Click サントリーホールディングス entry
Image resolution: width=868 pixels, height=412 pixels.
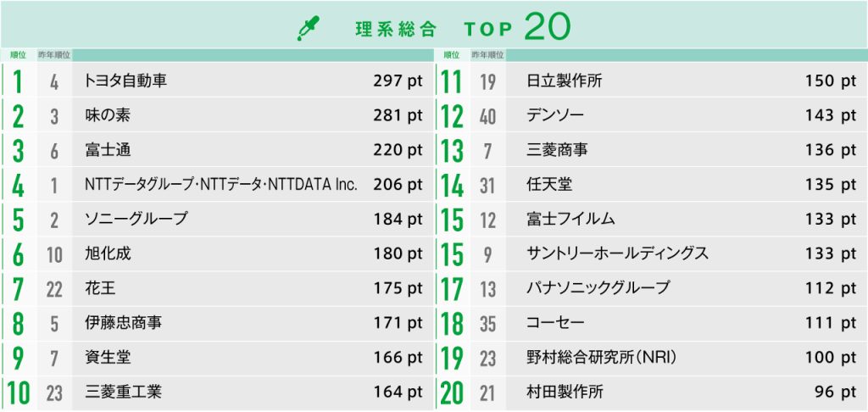tap(617, 253)
